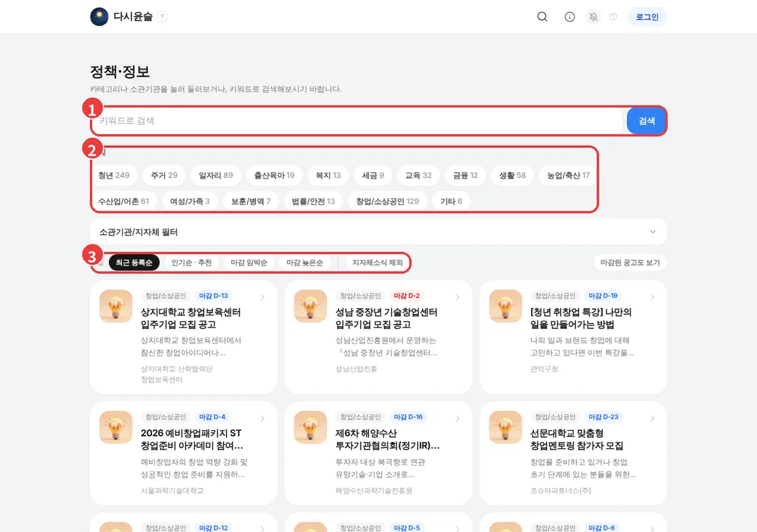Select 최근 등록순 sort option
This screenshot has height=532, width=757.
click(134, 263)
